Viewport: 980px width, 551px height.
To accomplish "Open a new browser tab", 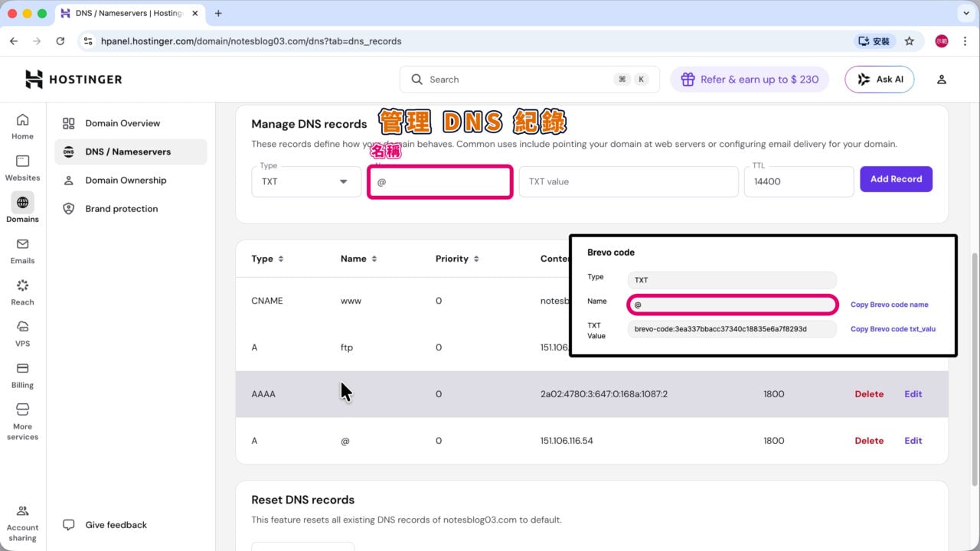I will pyautogui.click(x=218, y=13).
